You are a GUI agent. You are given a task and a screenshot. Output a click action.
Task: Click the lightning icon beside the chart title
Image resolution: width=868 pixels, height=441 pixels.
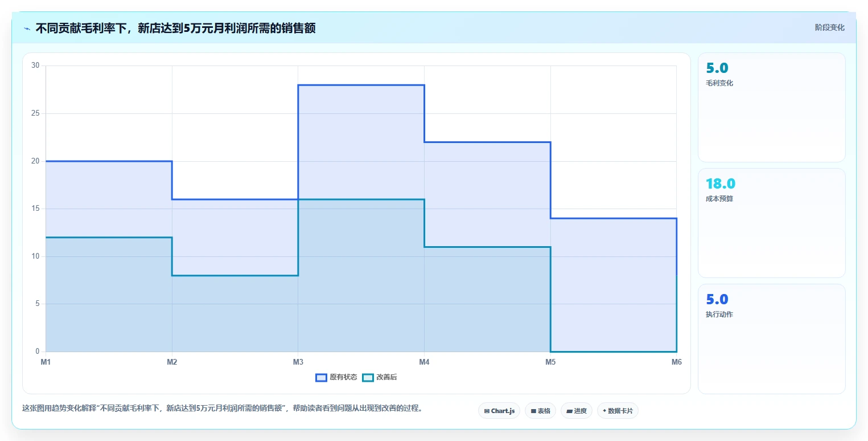27,28
